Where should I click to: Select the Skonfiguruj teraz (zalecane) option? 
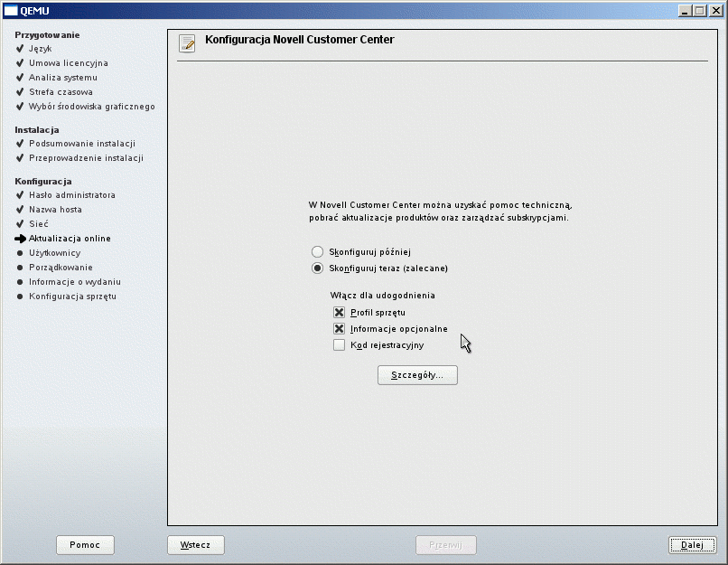pos(317,268)
